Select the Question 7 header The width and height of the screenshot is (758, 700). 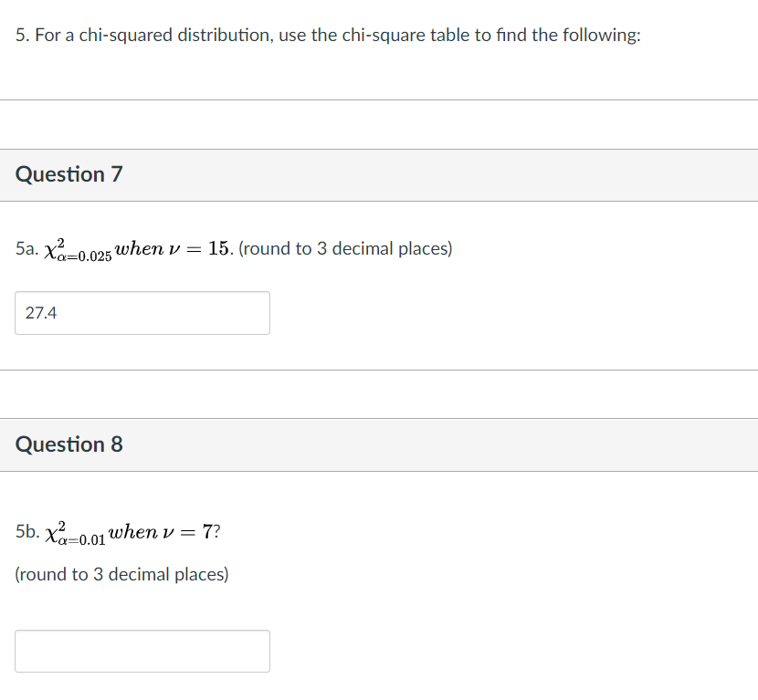click(68, 174)
